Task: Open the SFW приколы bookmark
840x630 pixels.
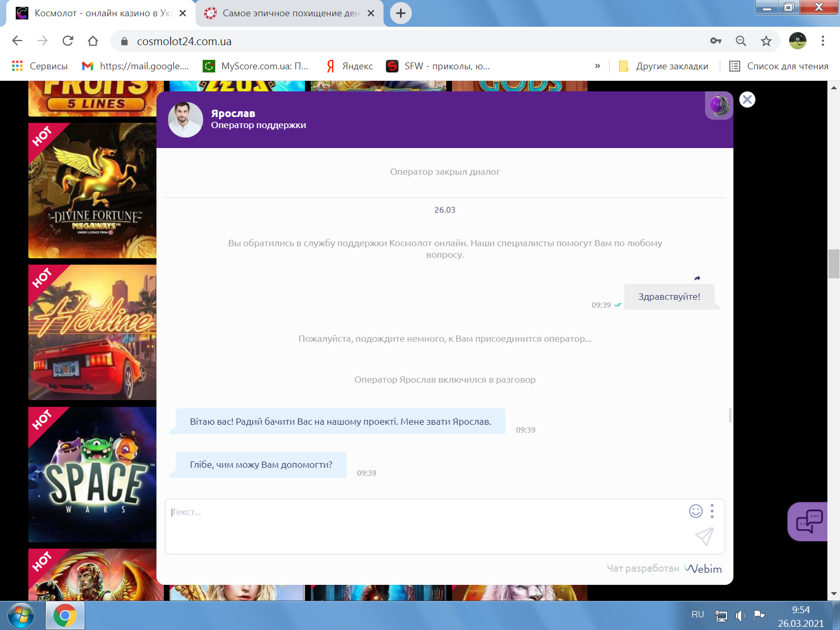Action: (x=438, y=66)
